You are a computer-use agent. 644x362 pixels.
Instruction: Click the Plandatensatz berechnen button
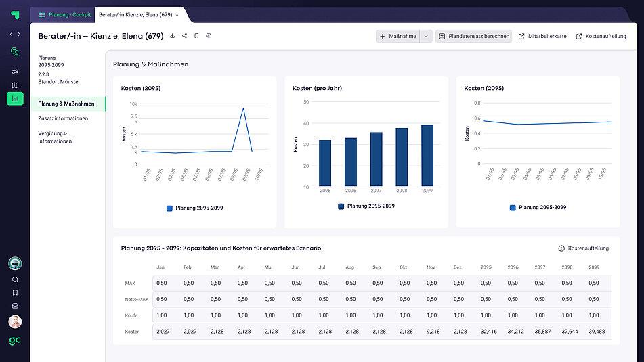click(x=474, y=37)
